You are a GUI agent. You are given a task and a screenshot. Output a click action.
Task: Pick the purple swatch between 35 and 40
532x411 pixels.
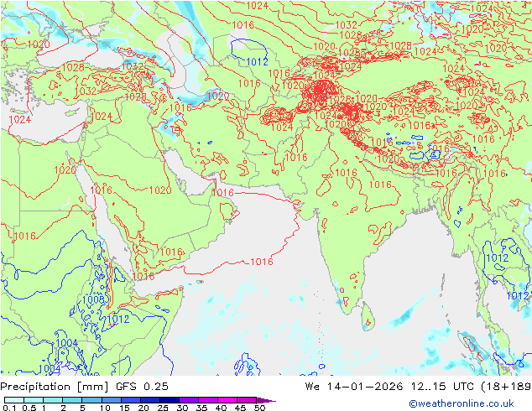(208, 400)
